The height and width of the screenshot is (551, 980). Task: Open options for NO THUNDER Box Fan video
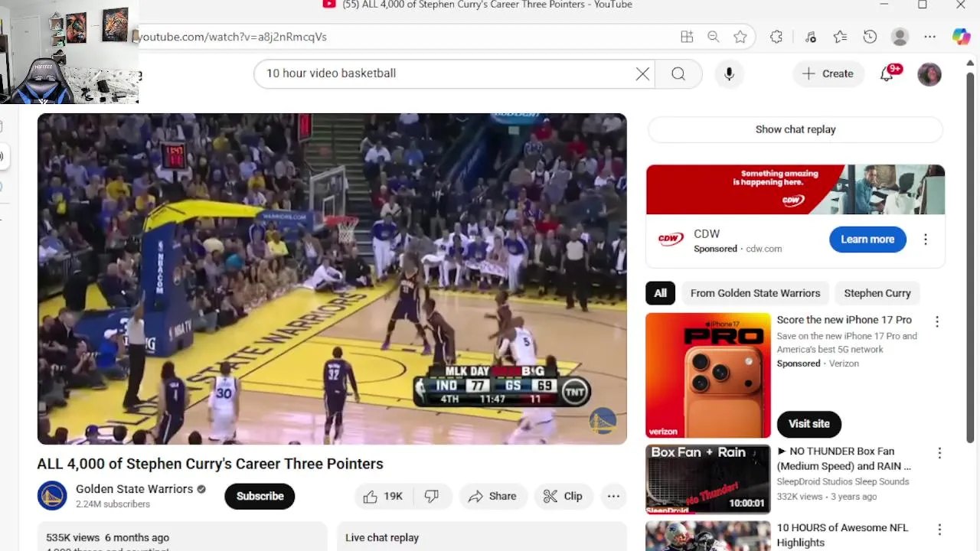tap(939, 453)
